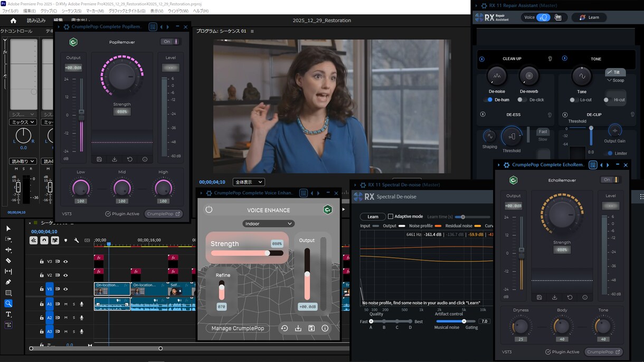
Task: Adjust the Voice Enhance Strength slider
Action: pyautogui.click(x=247, y=253)
